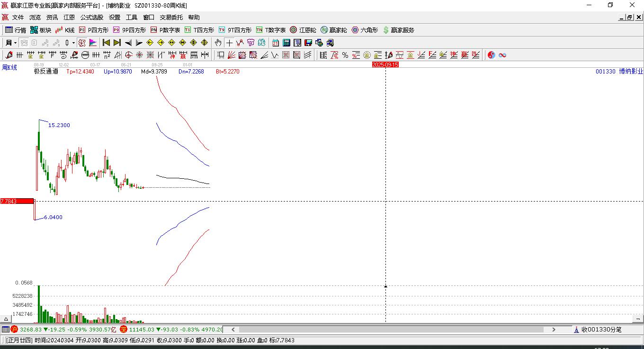Expand the panel using bottom-left triangle button
This screenshot has height=349, width=644.
point(6,319)
